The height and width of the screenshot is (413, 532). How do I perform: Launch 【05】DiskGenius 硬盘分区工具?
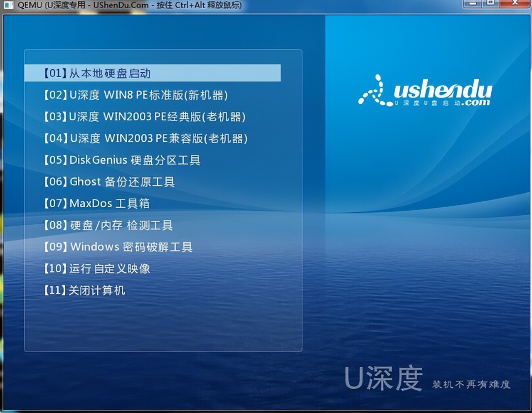[123, 160]
